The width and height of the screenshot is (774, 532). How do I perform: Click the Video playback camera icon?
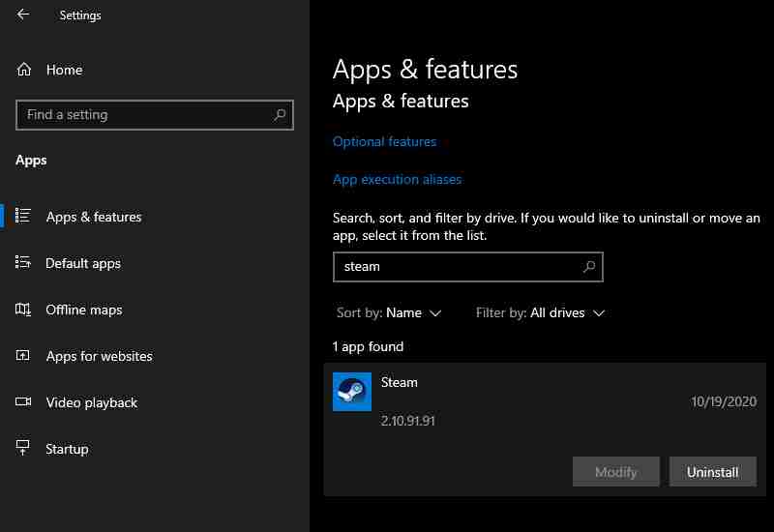pos(22,401)
